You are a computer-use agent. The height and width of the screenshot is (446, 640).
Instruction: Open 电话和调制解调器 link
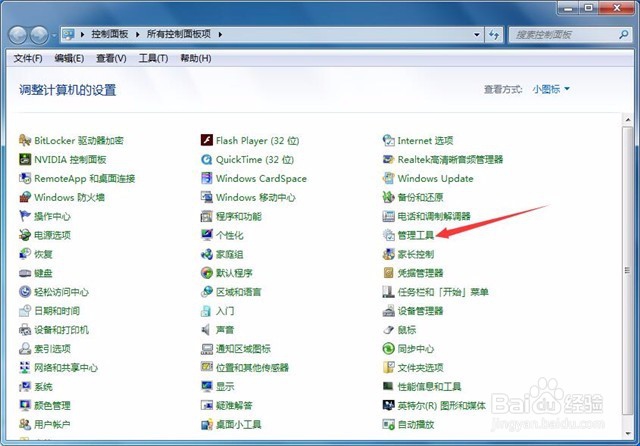(434, 216)
